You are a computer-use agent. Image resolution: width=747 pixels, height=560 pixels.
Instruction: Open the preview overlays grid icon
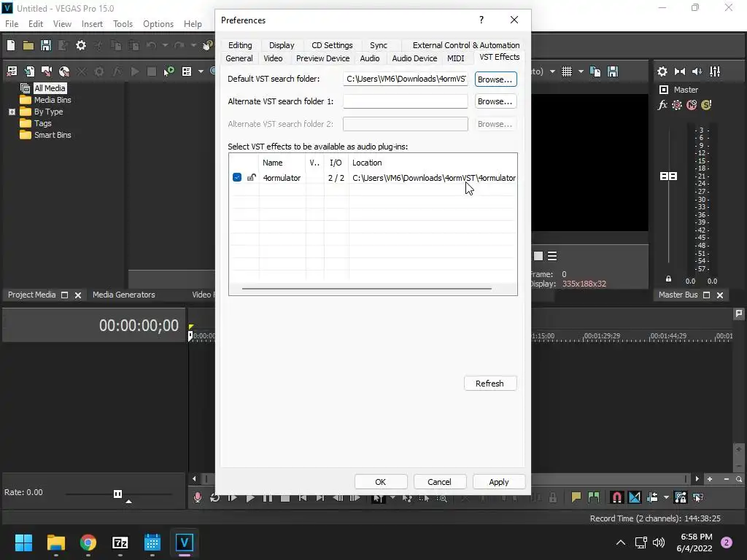click(x=566, y=71)
